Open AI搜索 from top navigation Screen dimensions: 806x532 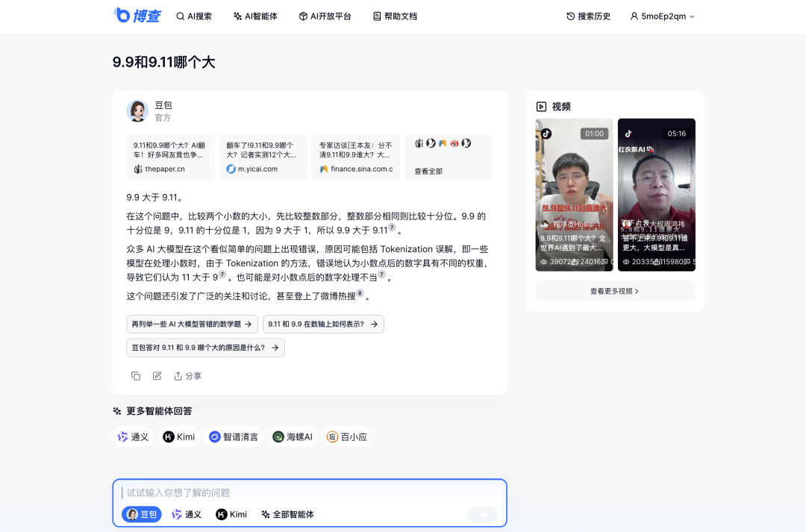[194, 16]
